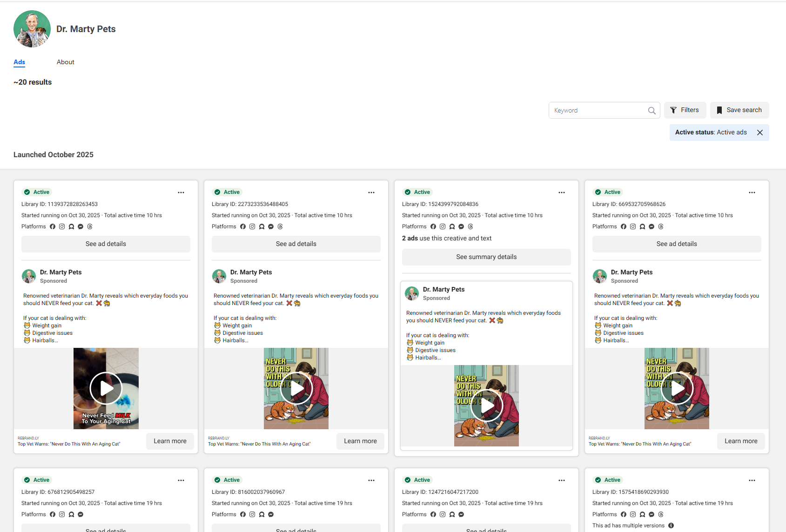Click headline link text on ad 669532705968626
This screenshot has height=532, width=786.
coord(640,445)
